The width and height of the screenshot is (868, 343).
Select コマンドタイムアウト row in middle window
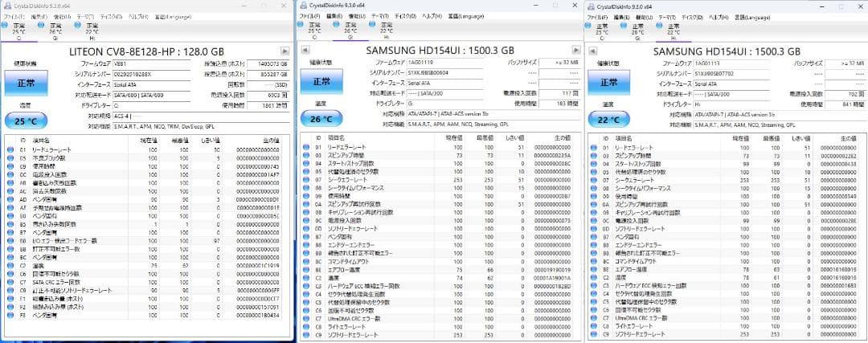[x=438, y=261]
